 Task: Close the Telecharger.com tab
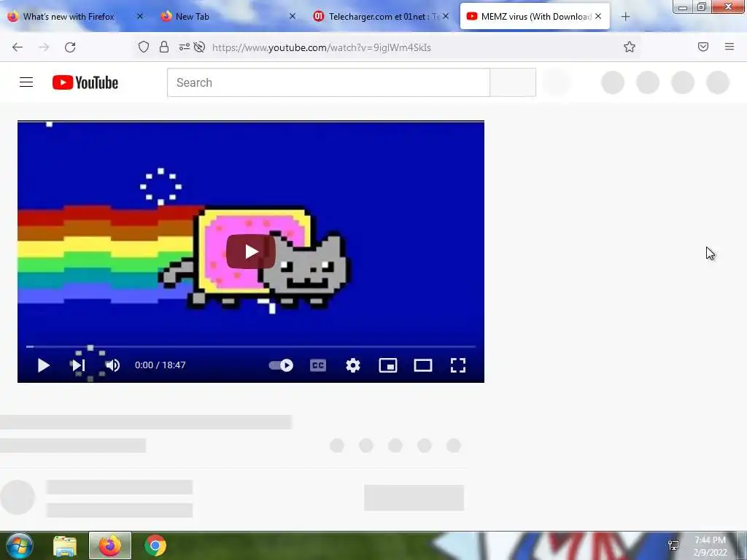(446, 16)
